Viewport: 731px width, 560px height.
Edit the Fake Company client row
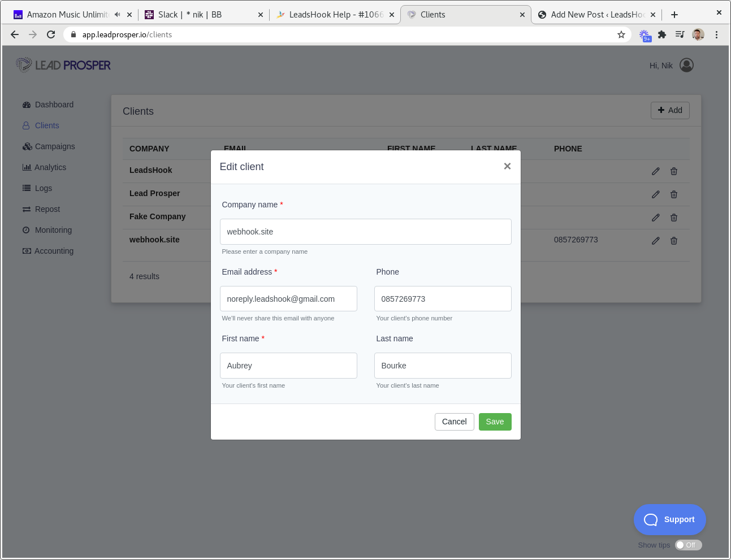(x=656, y=218)
